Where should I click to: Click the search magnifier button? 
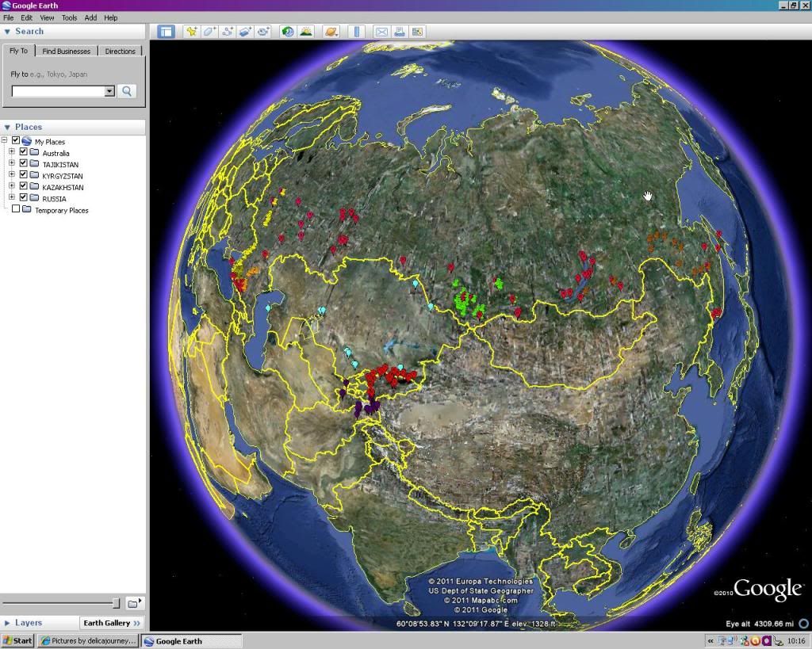point(127,91)
